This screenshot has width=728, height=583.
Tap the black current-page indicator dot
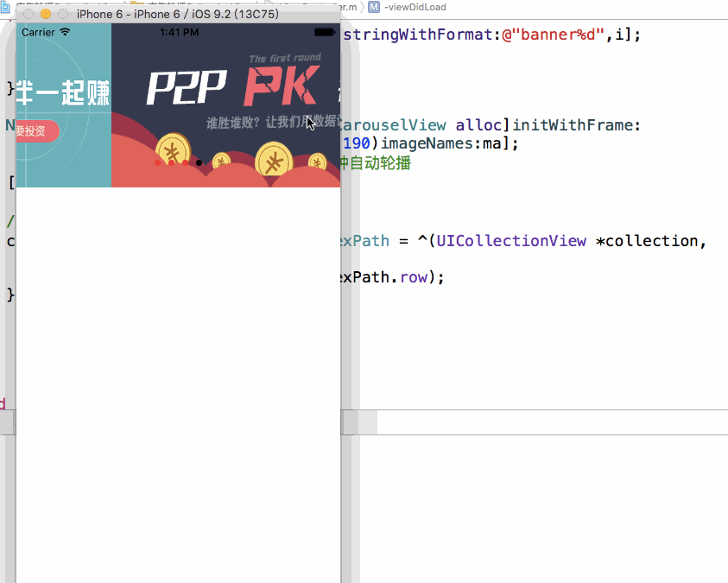point(199,163)
